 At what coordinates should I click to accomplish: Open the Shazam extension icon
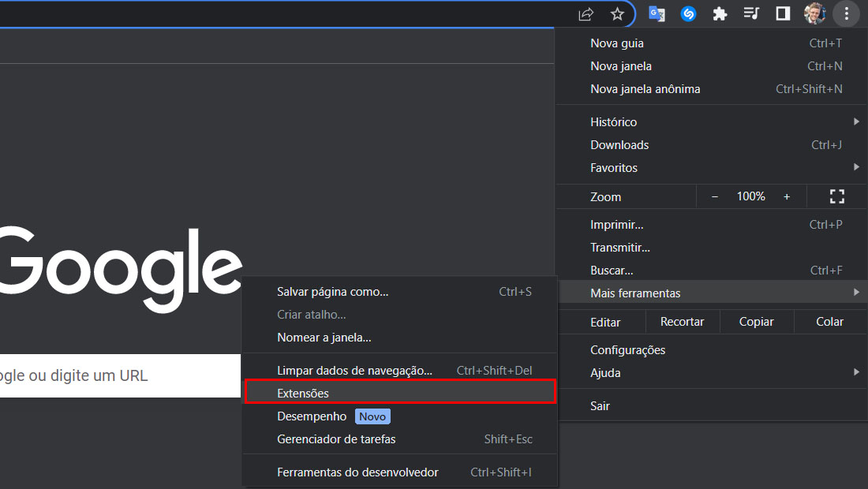[x=688, y=14]
